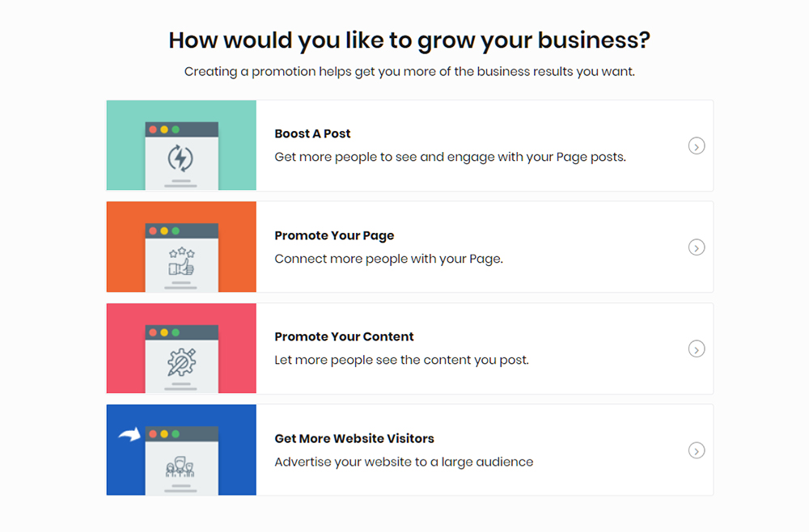Select the Promote Your Content title
Screen dimensions: 809x532
click(x=344, y=337)
